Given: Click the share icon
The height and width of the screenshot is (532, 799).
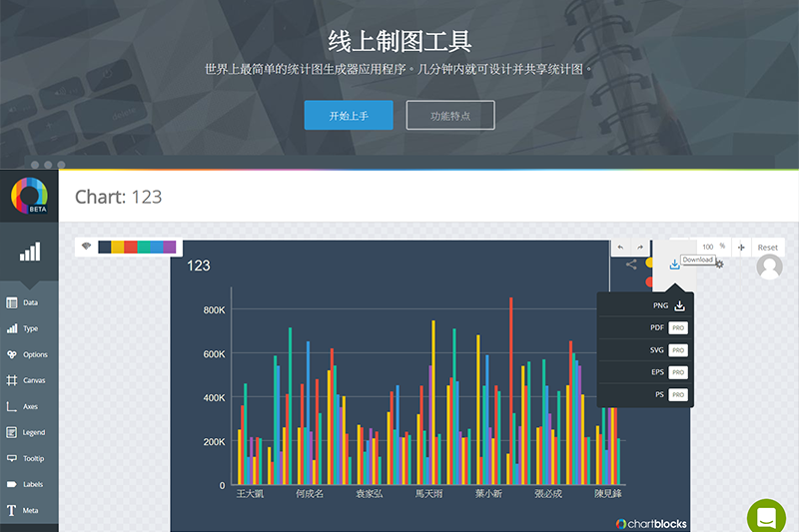Looking at the screenshot, I should (x=631, y=265).
